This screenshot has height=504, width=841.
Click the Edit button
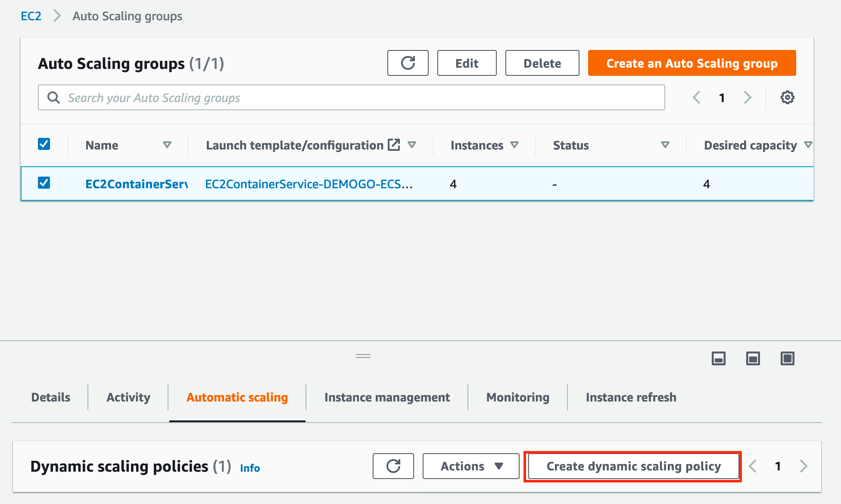click(467, 63)
